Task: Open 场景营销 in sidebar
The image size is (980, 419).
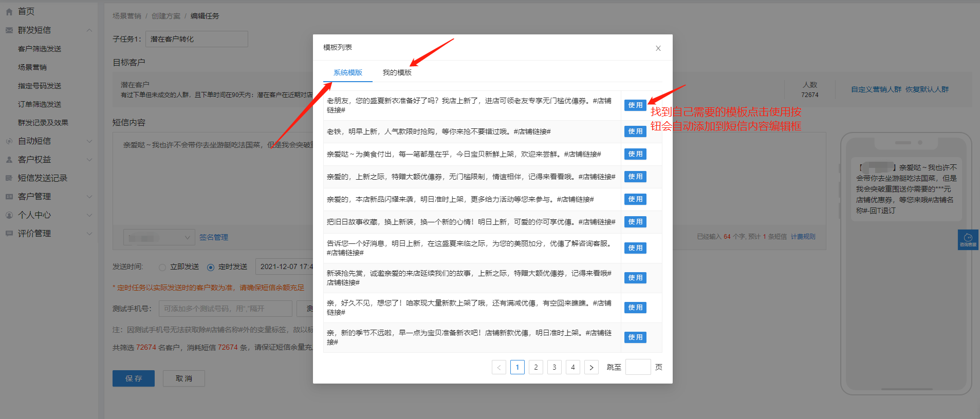Action: tap(32, 67)
